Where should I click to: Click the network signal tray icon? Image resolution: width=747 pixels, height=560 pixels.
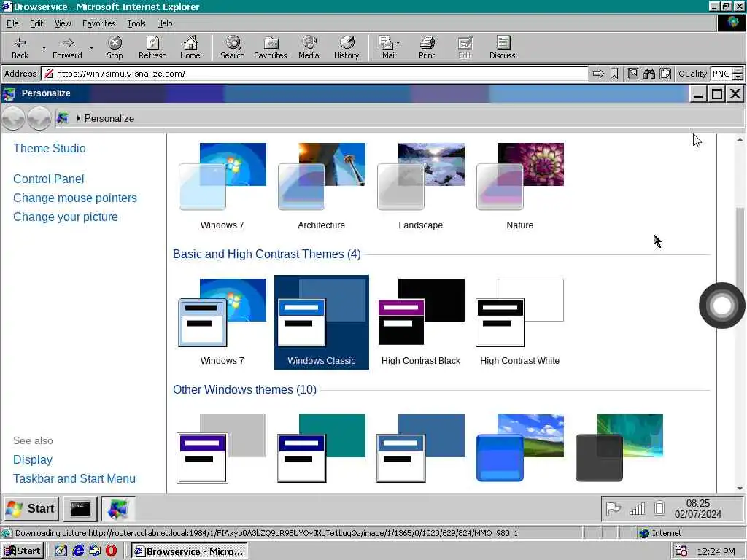[637, 509]
